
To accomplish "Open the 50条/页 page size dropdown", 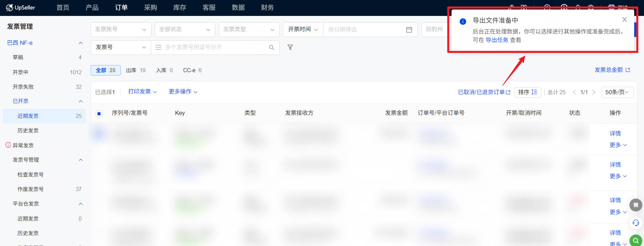I will (x=617, y=92).
